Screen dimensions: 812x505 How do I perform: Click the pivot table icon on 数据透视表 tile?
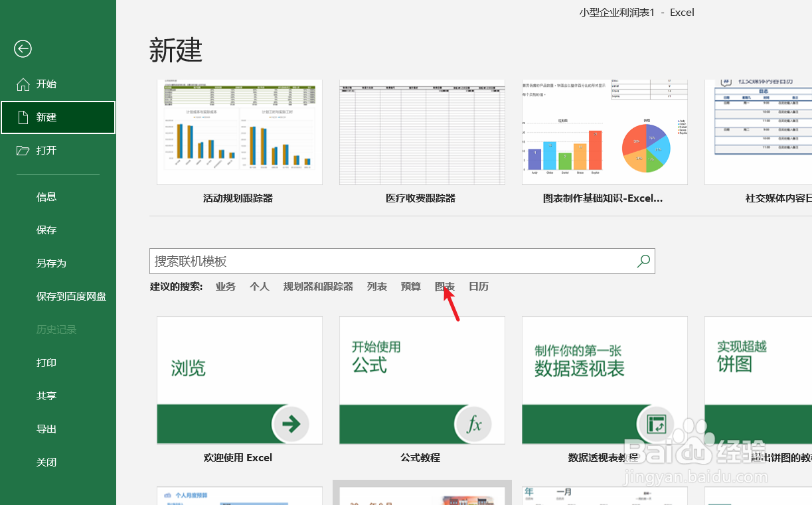coord(656,423)
